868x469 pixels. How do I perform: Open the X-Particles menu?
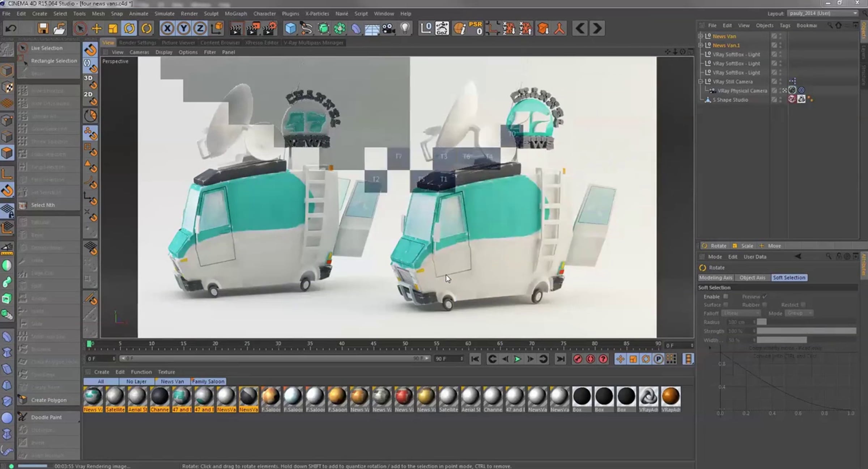click(x=317, y=13)
